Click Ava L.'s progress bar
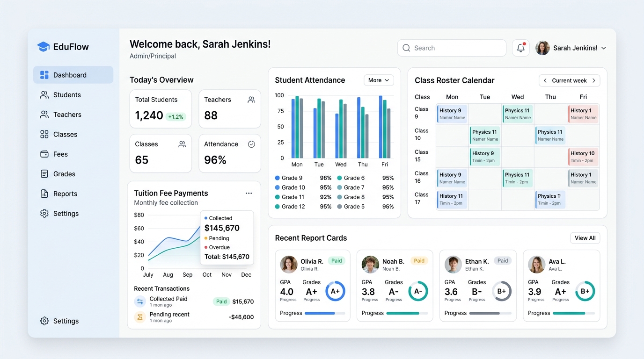Image resolution: width=644 pixels, height=359 pixels. 574,313
